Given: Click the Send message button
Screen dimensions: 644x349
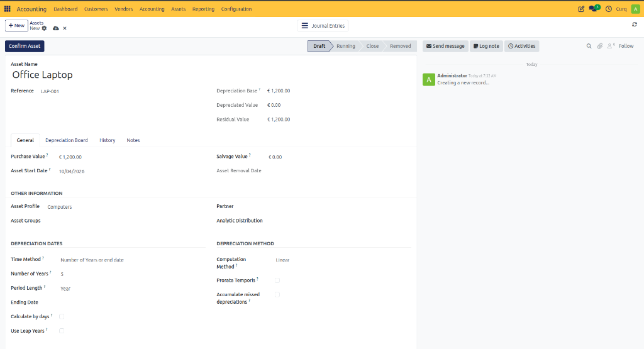Looking at the screenshot, I should [x=445, y=46].
